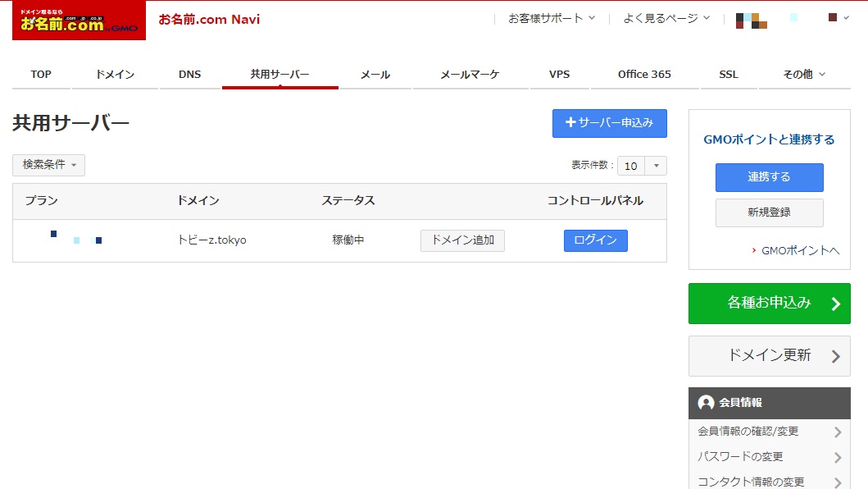Image resolution: width=868 pixels, height=489 pixels.
Task: Click the お名前.com GMO logo
Action: [x=80, y=21]
